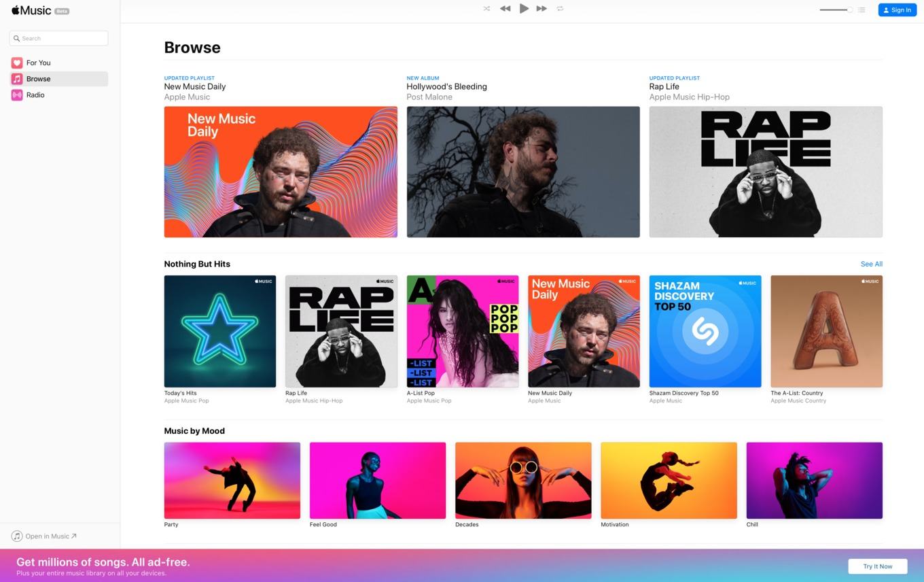The height and width of the screenshot is (582, 924).
Task: Open Rap Life playlist cover in Nothing But Hits
Action: (341, 331)
